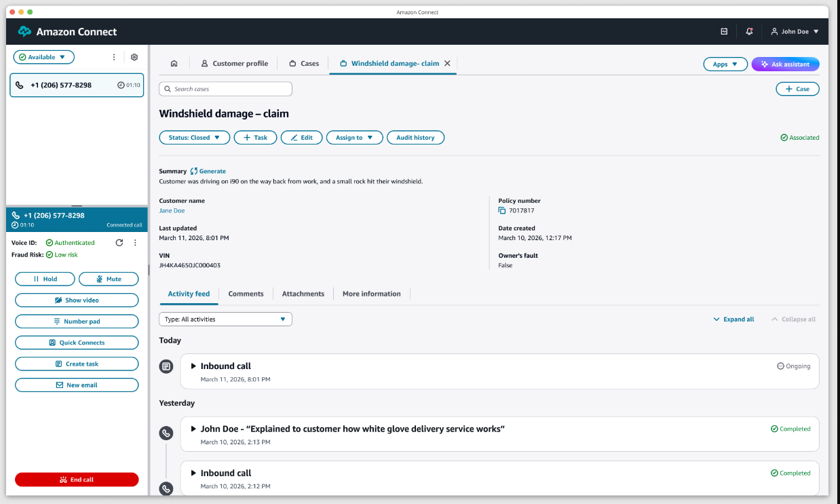Click Collapse all activities
The width and height of the screenshot is (840, 504).
793,319
